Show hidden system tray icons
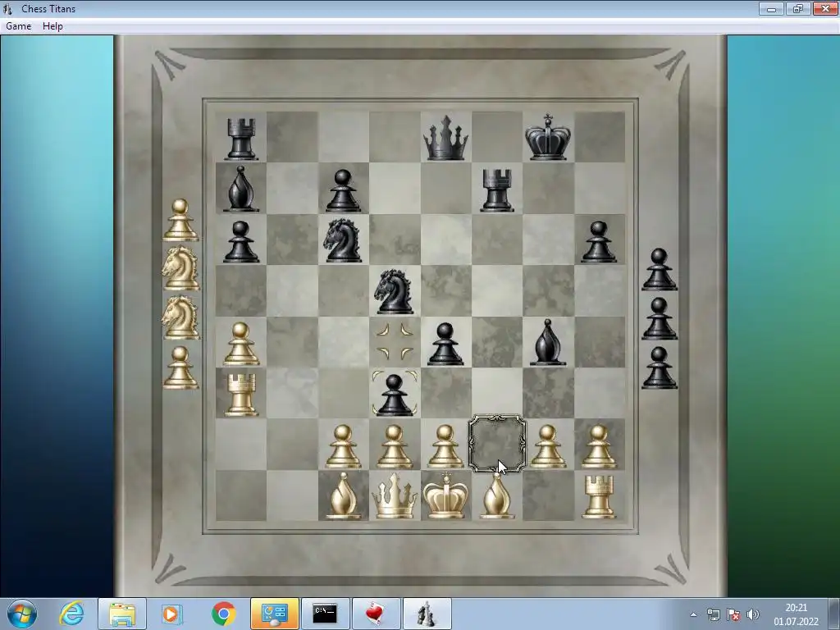This screenshot has height=630, width=840. 693,614
